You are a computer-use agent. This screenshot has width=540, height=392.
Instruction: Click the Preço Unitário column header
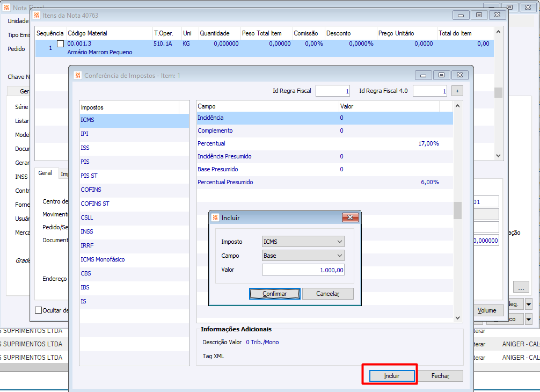[x=407, y=33]
